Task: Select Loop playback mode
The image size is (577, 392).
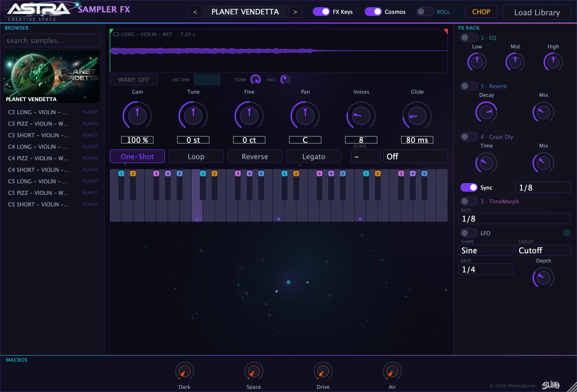Action: [x=196, y=157]
